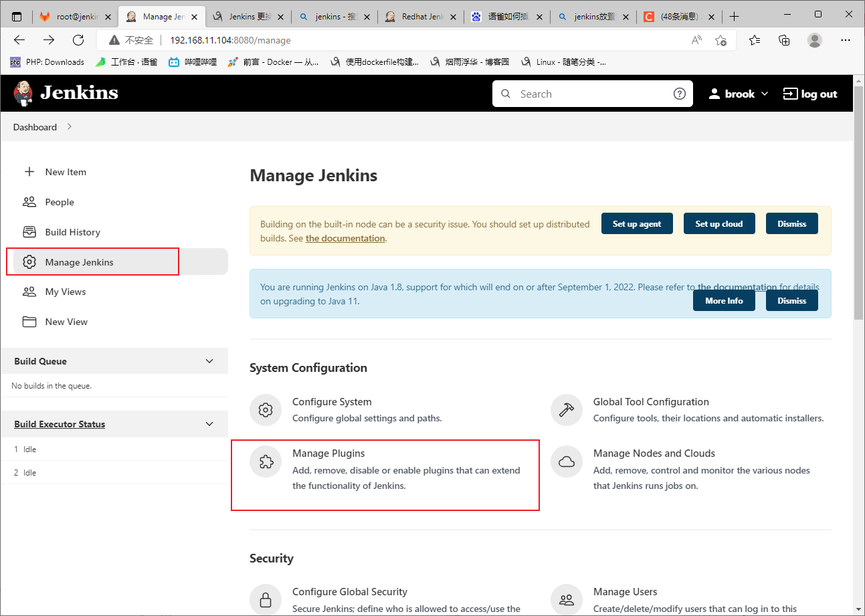The width and height of the screenshot is (865, 616).
Task: Click the Manage Plugins puzzle icon
Action: coord(266,461)
